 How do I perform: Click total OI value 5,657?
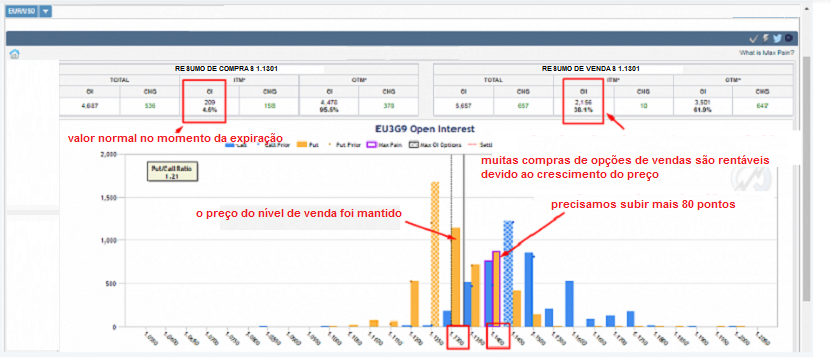(x=464, y=106)
